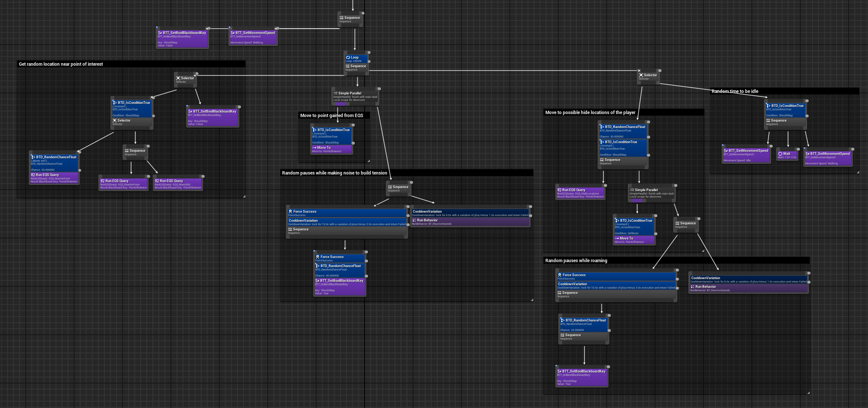The width and height of the screenshot is (868, 408).
Task: Select the Selector icon left of Random time to be idle
Action: [x=641, y=75]
